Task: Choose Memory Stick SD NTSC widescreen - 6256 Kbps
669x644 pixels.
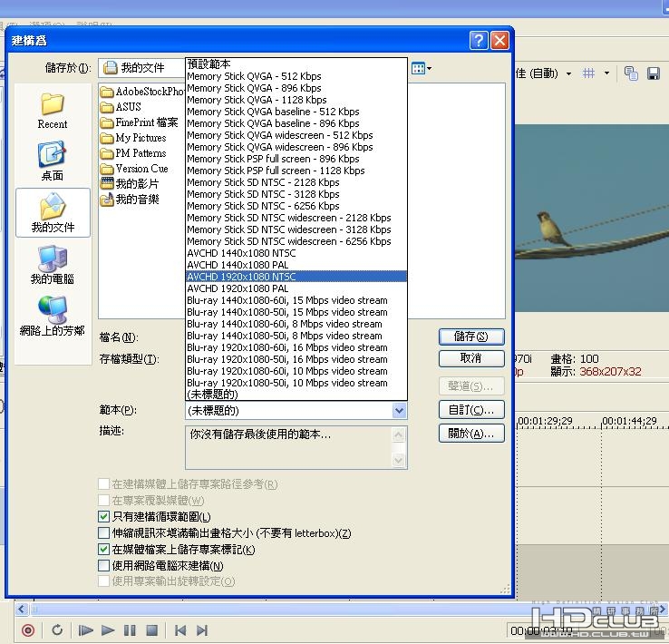Action: click(x=296, y=241)
